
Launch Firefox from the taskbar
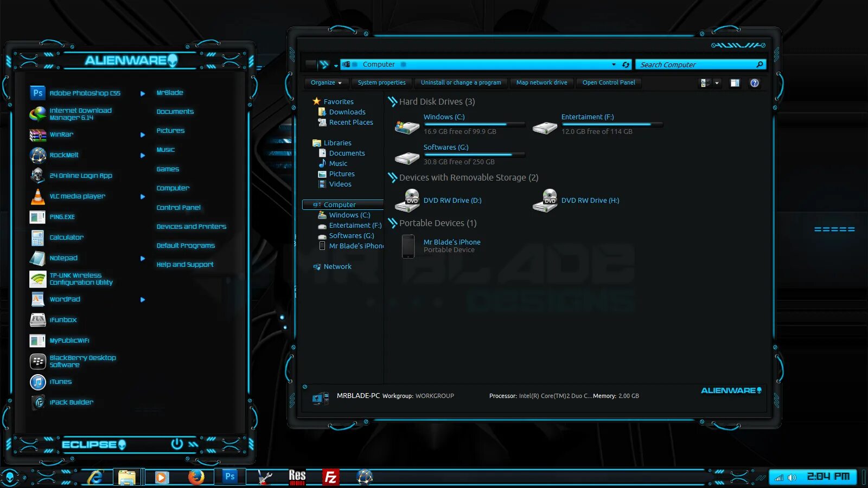(196, 477)
